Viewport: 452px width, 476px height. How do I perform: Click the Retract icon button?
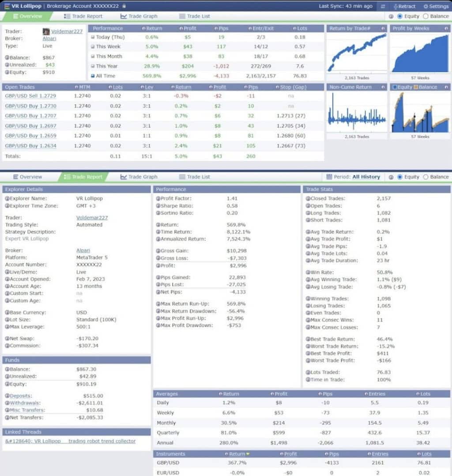[404, 6]
